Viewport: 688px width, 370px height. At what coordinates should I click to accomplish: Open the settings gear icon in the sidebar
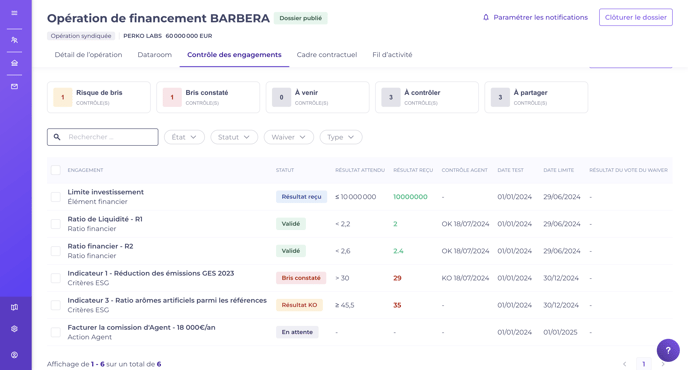click(x=14, y=329)
